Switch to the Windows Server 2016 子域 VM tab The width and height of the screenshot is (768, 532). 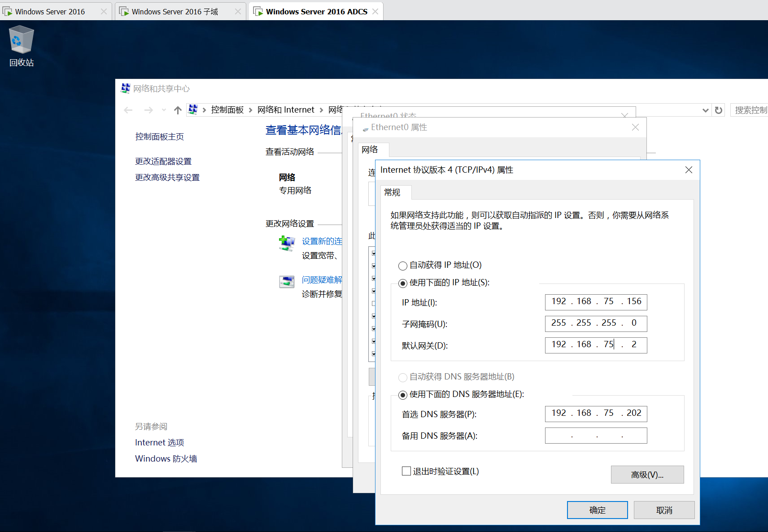click(x=180, y=11)
